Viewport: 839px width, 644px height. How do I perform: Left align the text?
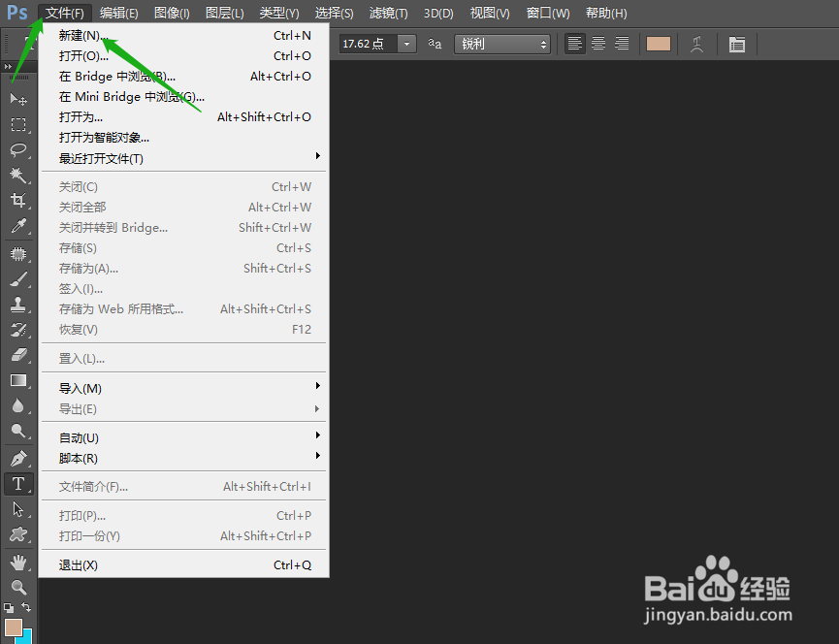[x=574, y=44]
